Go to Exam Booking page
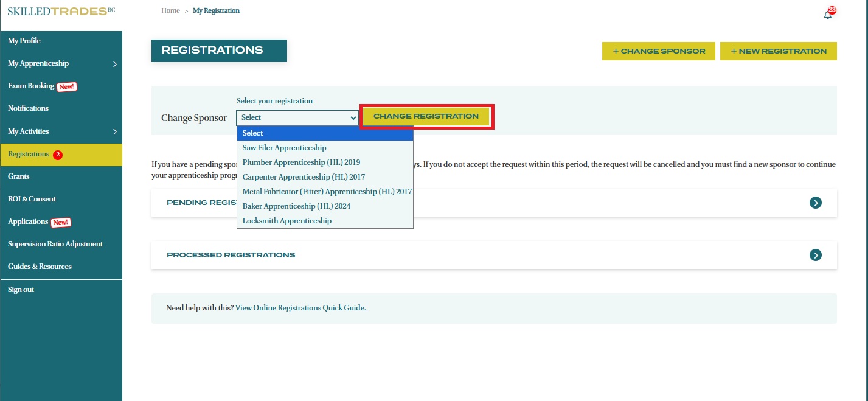 [x=31, y=86]
